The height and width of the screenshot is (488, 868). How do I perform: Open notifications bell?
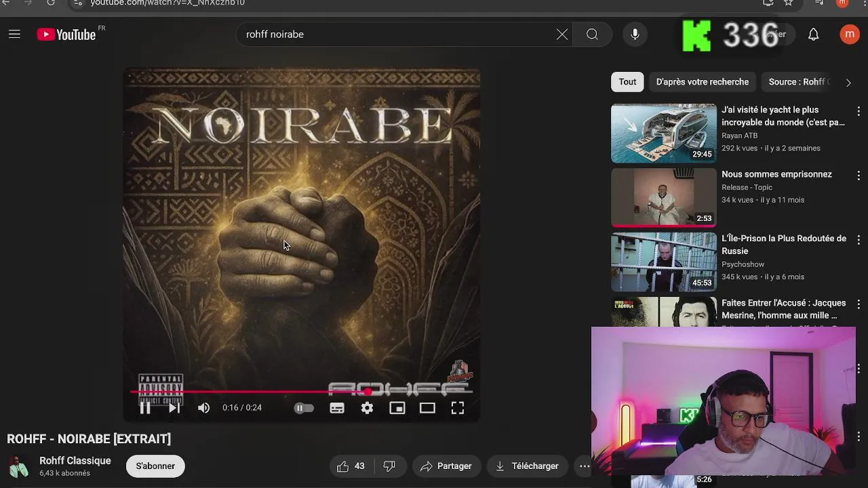pos(813,35)
